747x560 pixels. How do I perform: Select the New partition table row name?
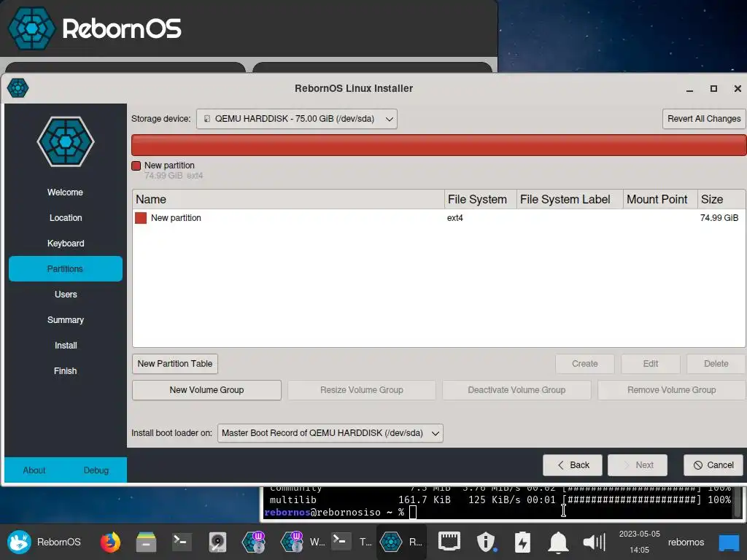pyautogui.click(x=176, y=217)
